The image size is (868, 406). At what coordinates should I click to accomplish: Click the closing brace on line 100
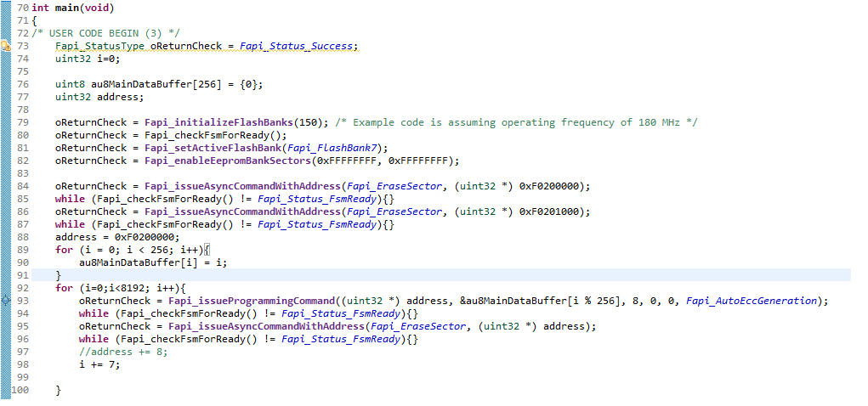pyautogui.click(x=58, y=390)
